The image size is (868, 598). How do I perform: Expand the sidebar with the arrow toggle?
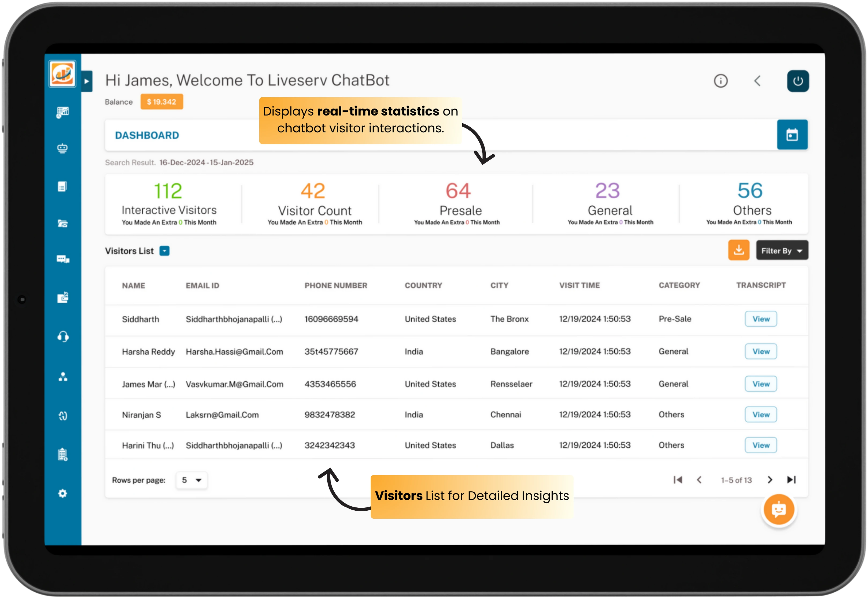(x=87, y=81)
